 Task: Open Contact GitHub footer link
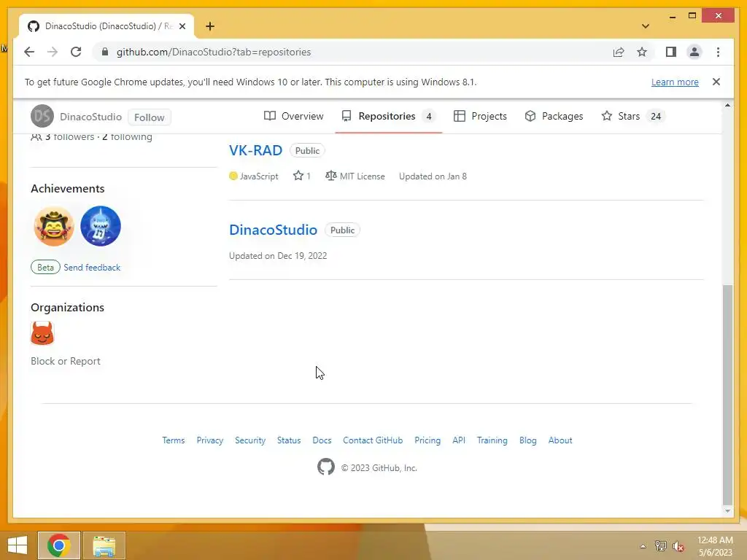coord(373,440)
